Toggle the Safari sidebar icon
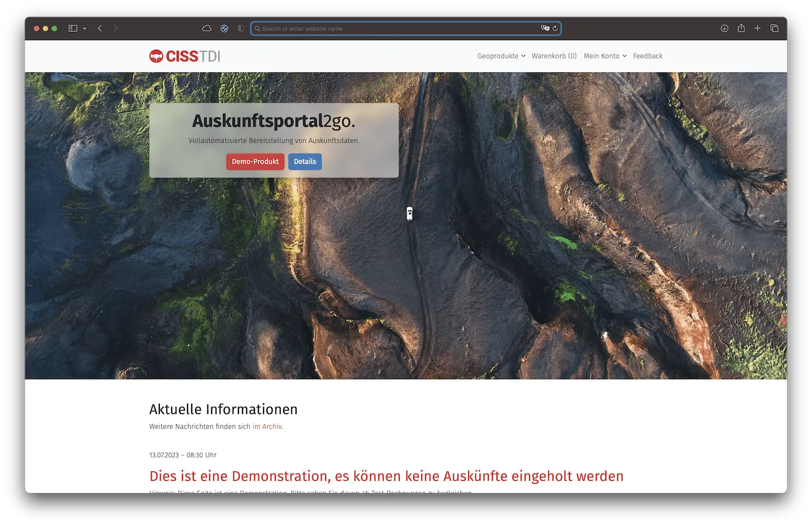 tap(73, 28)
